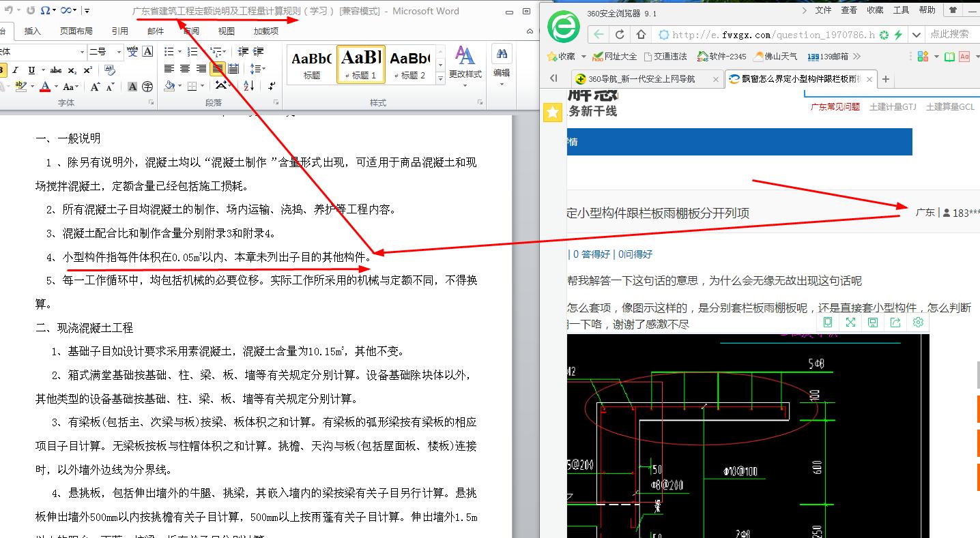
Task: Expand the styles gallery more arrow
Action: coord(441,78)
